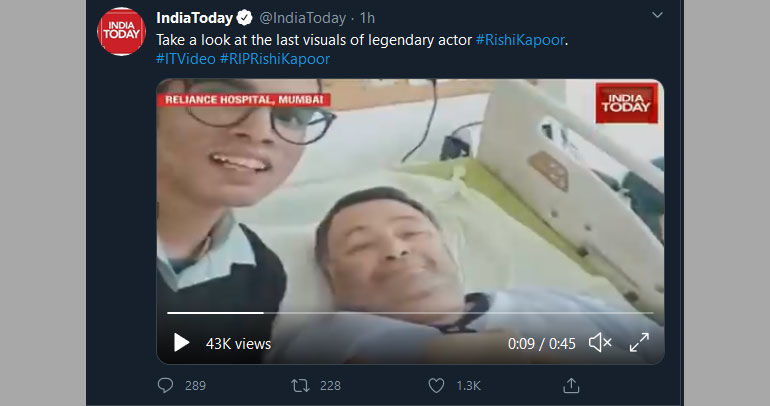Open the @IndiaToday handle

click(x=302, y=18)
